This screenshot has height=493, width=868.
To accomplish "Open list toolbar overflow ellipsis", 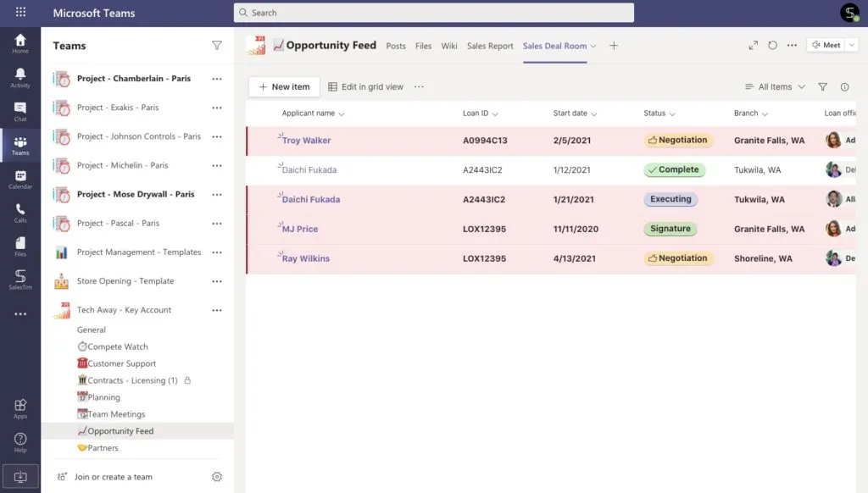I will coord(419,87).
